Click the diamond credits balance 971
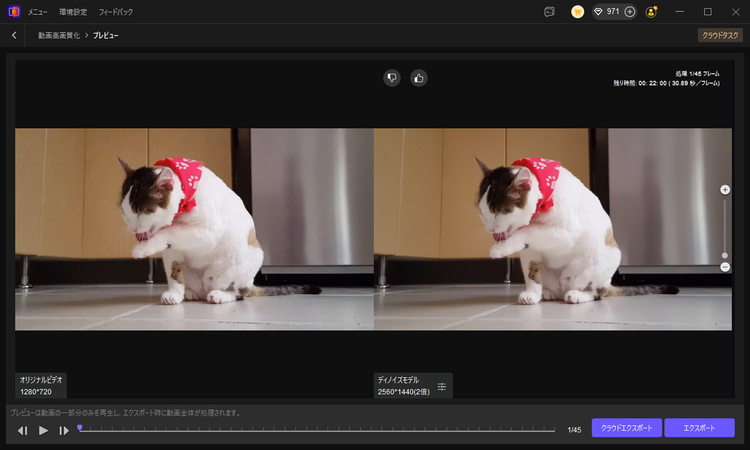 607,11
